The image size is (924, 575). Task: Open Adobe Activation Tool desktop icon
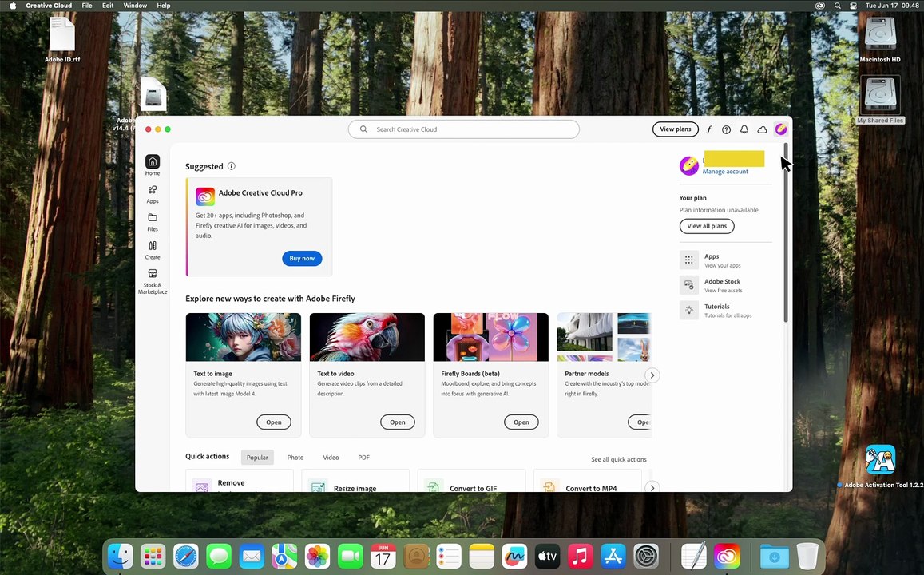[x=880, y=460]
